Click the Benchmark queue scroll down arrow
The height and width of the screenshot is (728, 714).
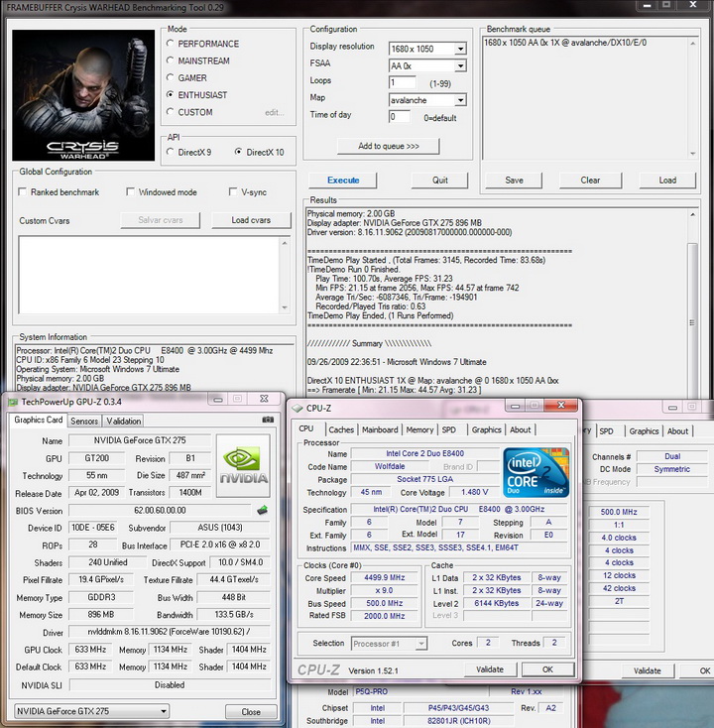point(692,154)
